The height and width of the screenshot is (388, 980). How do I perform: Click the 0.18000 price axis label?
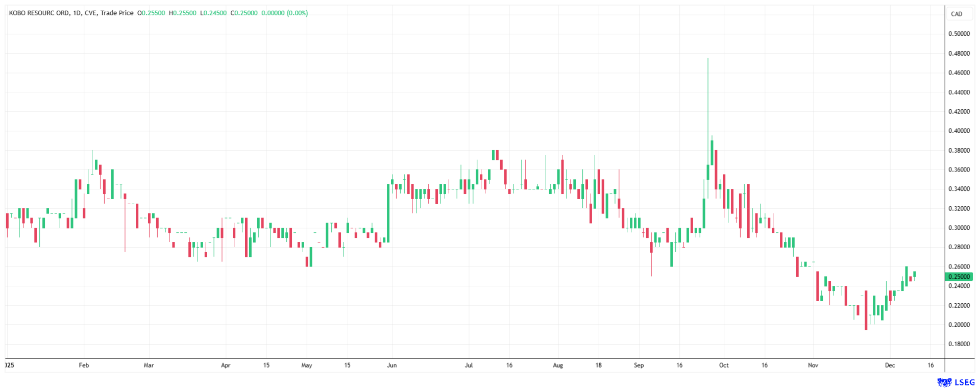pos(959,344)
